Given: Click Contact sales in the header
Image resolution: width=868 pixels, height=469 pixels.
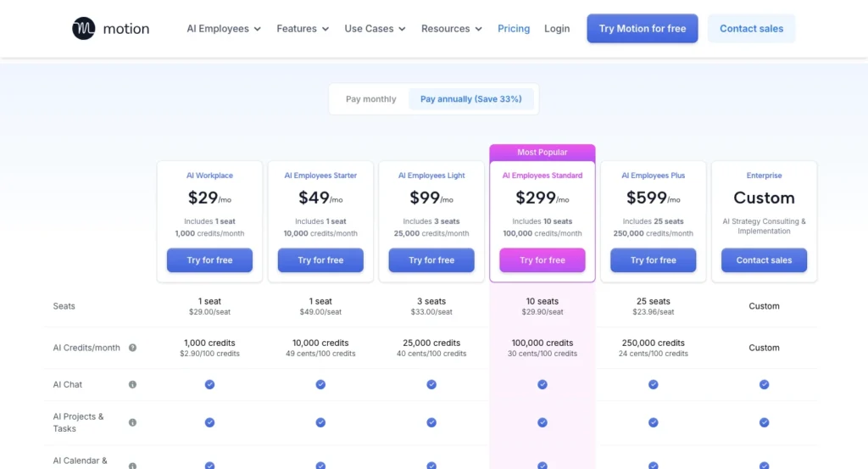Looking at the screenshot, I should (x=751, y=28).
